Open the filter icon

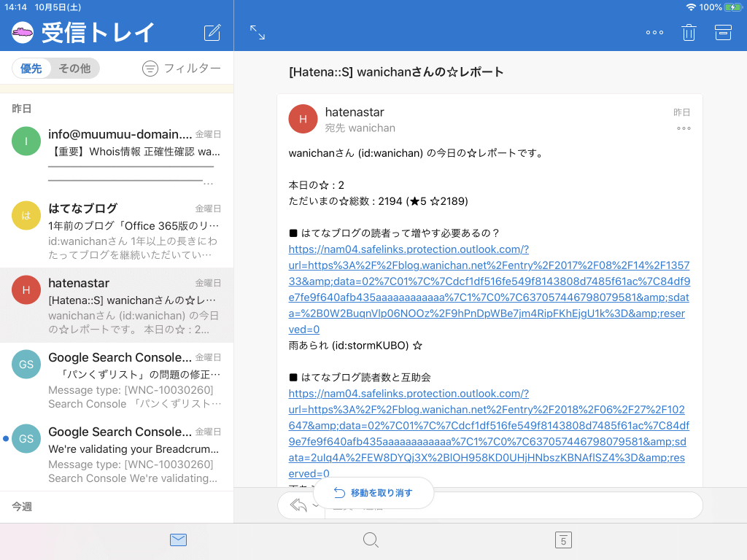150,69
